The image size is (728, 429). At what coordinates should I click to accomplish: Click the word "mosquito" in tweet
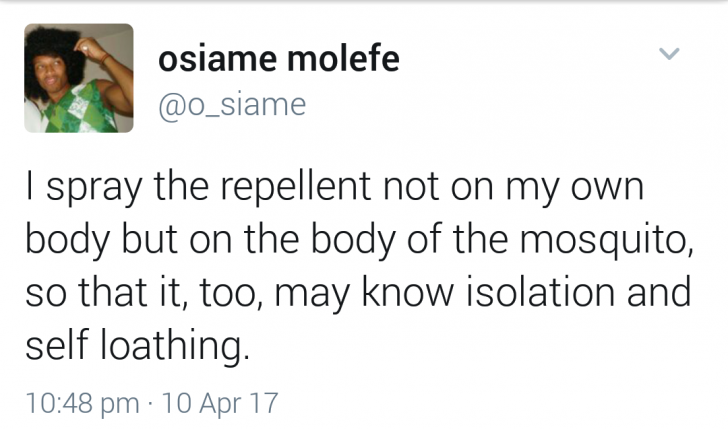[602, 241]
